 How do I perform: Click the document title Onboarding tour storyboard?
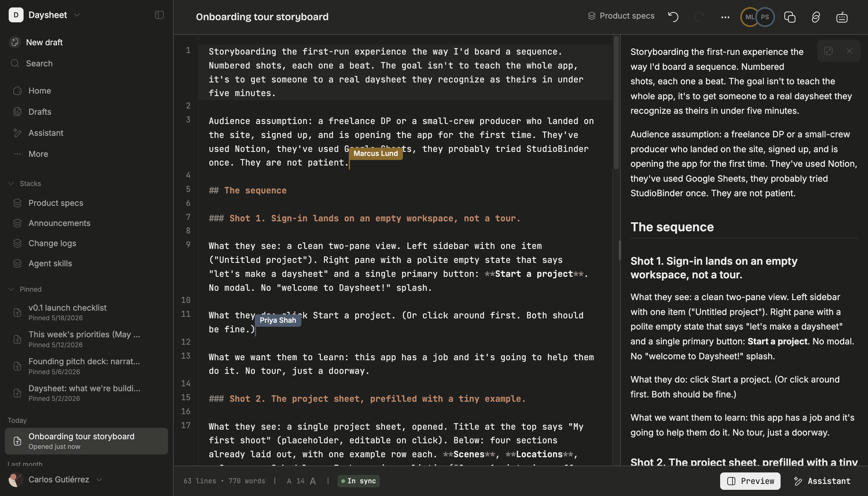point(262,17)
